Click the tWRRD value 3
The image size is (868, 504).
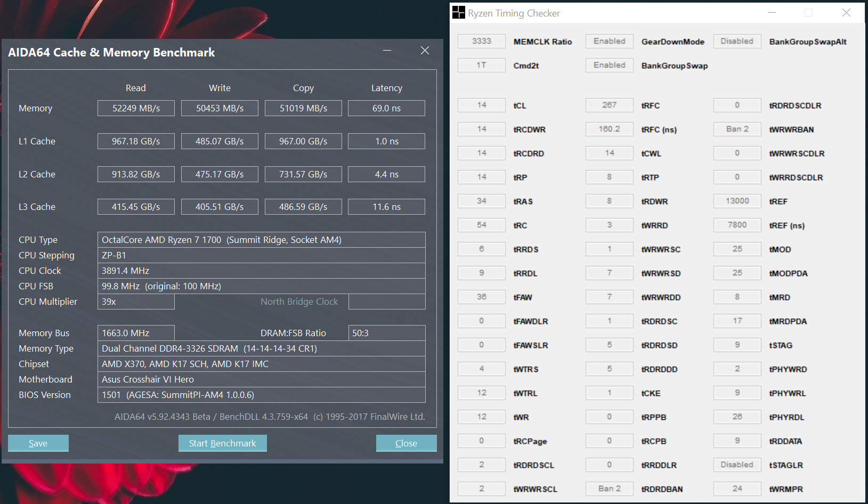610,225
